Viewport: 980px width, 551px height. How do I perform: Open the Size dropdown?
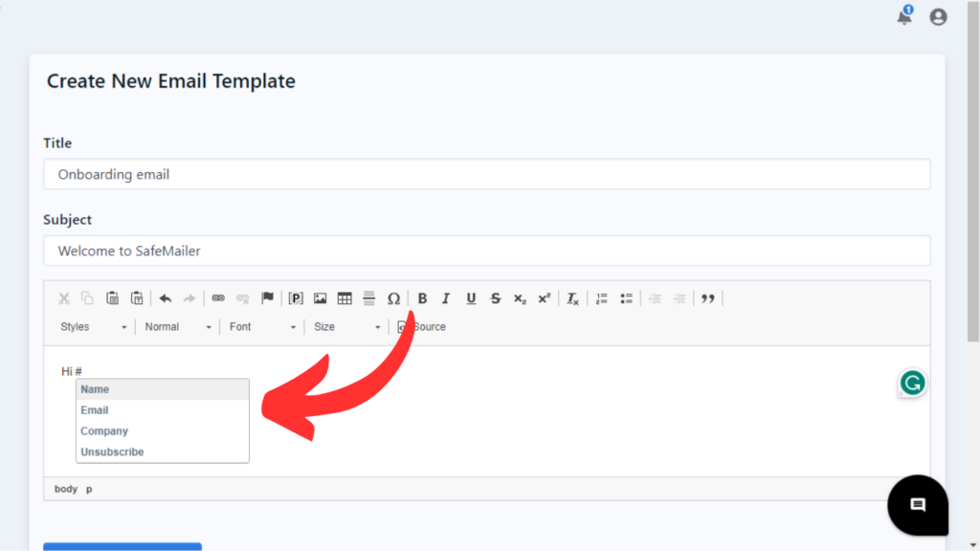point(346,327)
